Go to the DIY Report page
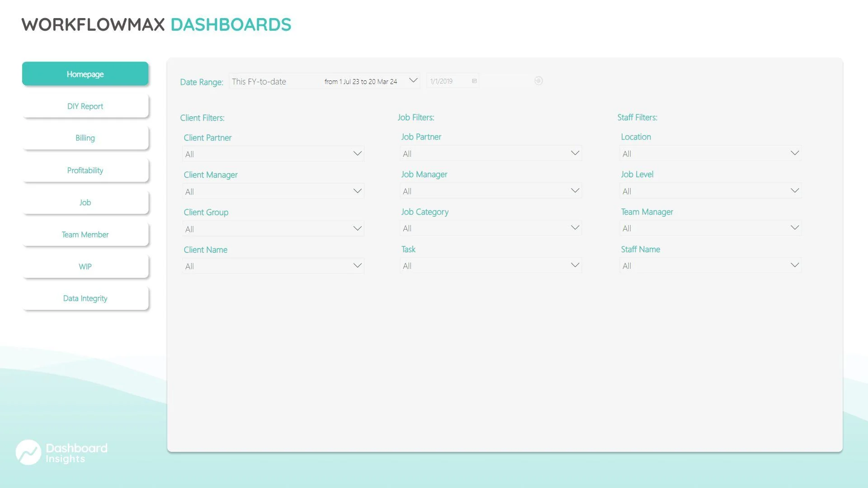Screen dimensions: 868x488 [85, 106]
